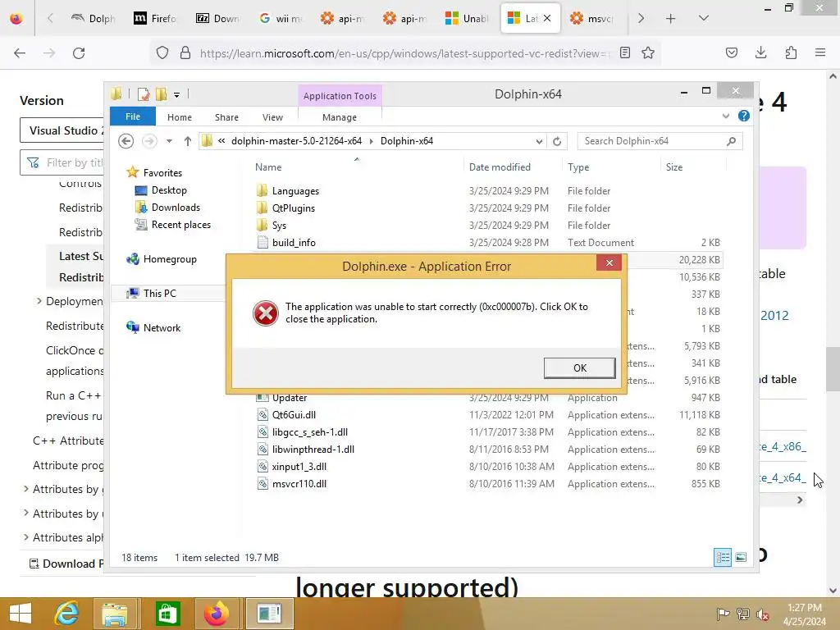This screenshot has height=630, width=840.
Task: Open Windows Store from taskbar
Action: click(167, 614)
